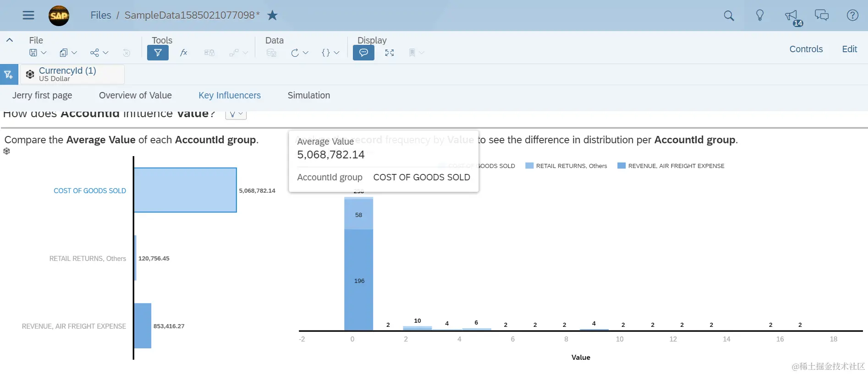Click the small cube icon under Compare text

coord(6,151)
